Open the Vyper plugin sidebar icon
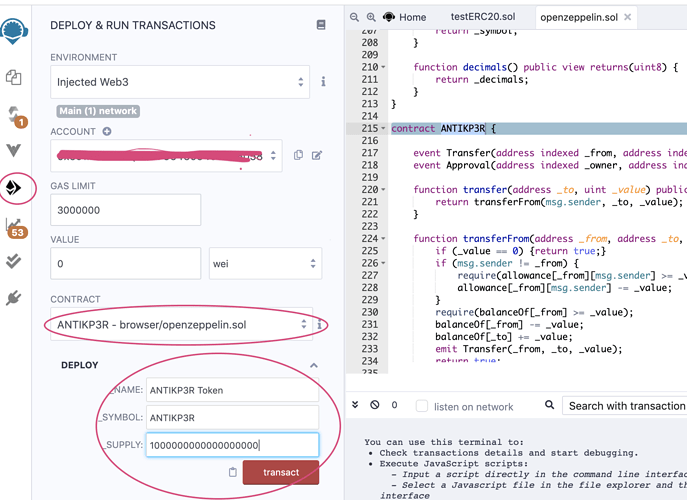Image resolution: width=687 pixels, height=500 pixels. (x=14, y=150)
